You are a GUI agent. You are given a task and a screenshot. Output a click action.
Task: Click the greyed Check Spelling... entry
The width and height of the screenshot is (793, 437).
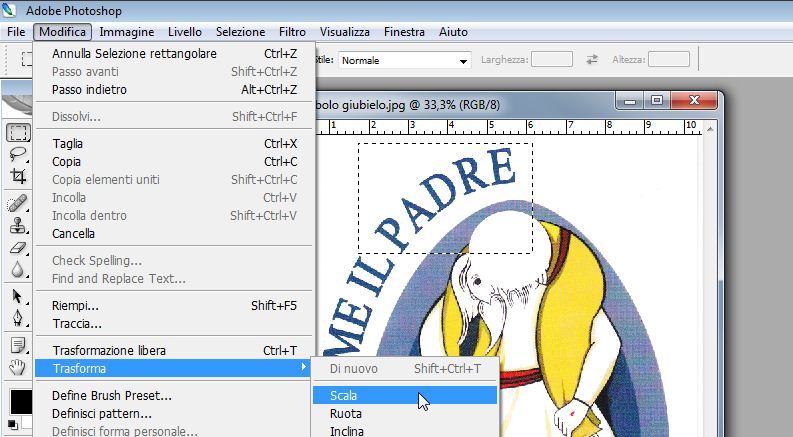click(x=174, y=260)
